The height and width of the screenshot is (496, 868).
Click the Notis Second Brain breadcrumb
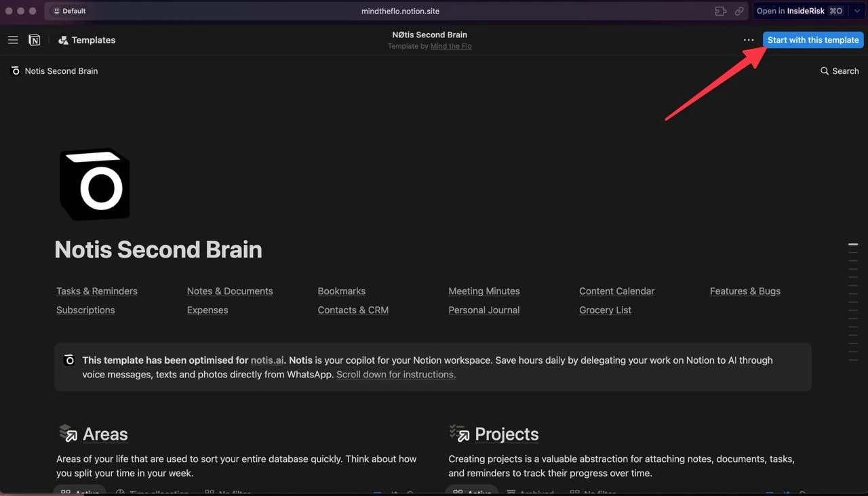point(54,70)
